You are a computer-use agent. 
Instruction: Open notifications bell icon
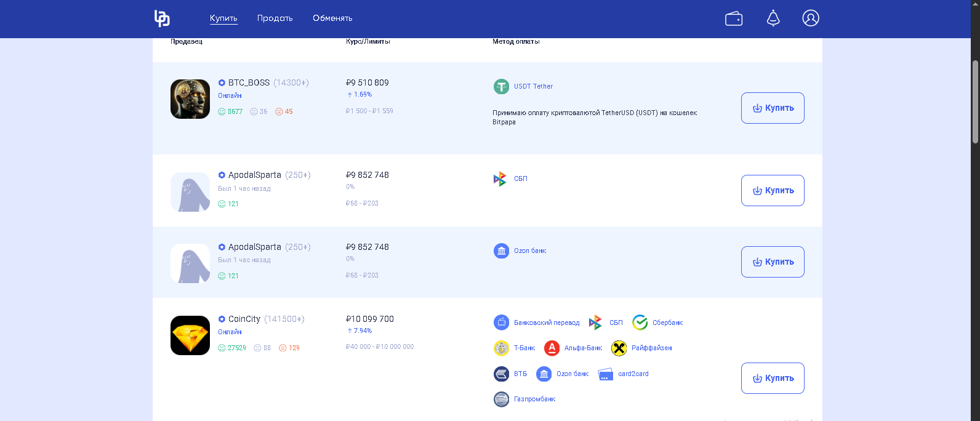click(x=773, y=18)
